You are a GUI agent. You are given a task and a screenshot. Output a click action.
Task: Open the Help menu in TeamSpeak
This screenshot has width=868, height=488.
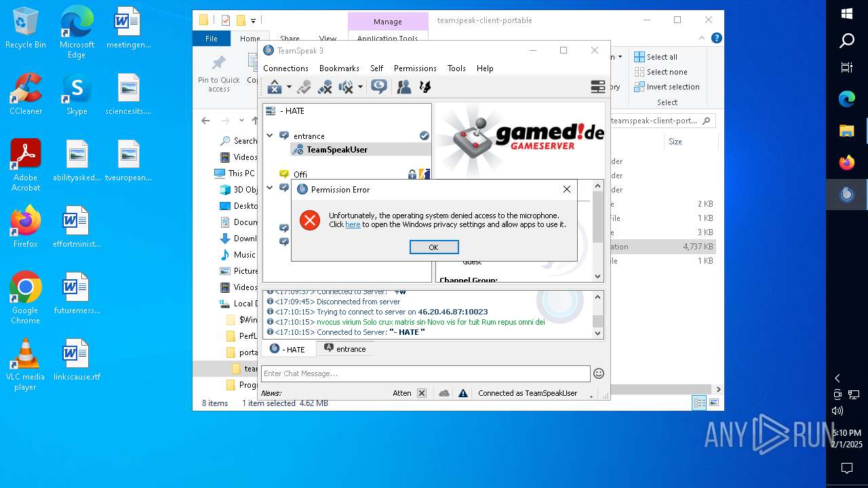pos(485,68)
